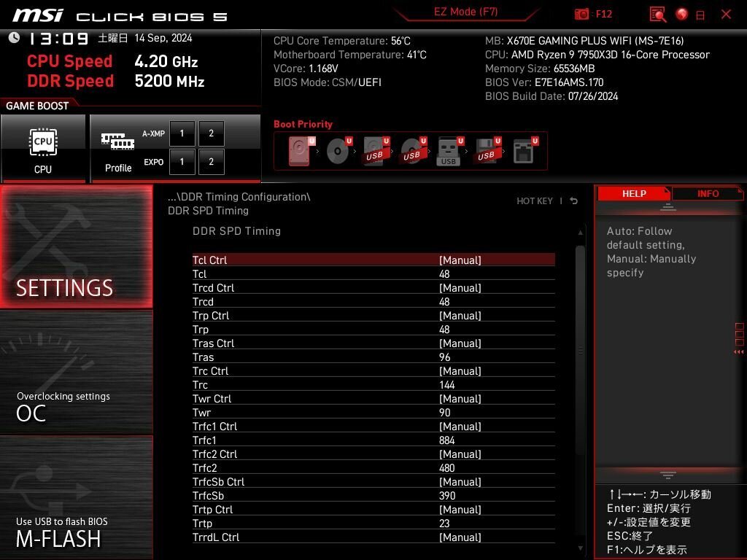Select the USB hard disk boot icon

click(x=376, y=151)
